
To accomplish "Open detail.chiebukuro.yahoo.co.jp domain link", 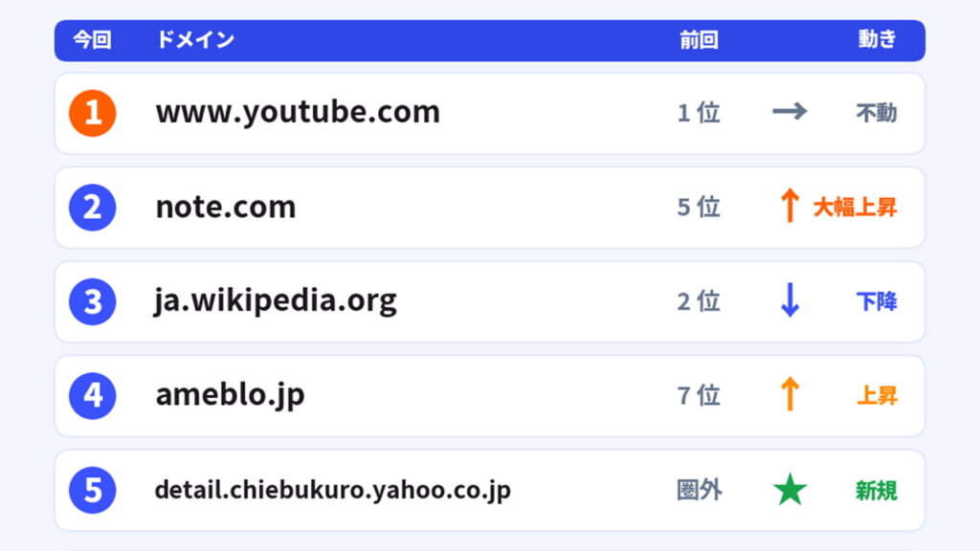I will point(332,490).
